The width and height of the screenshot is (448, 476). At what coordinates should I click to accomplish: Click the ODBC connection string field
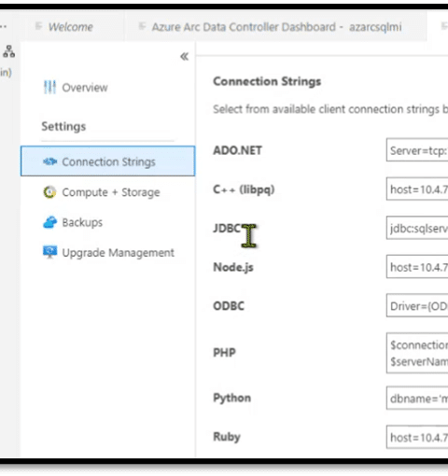coord(417,306)
